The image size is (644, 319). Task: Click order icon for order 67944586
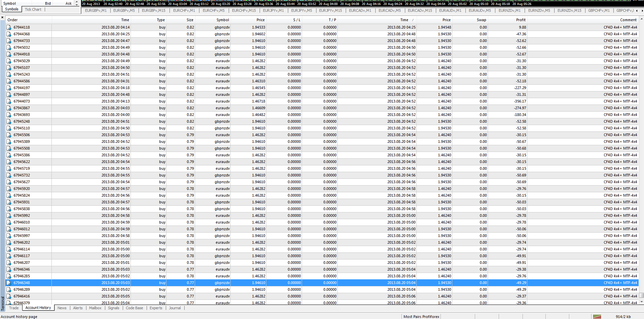click(x=9, y=81)
